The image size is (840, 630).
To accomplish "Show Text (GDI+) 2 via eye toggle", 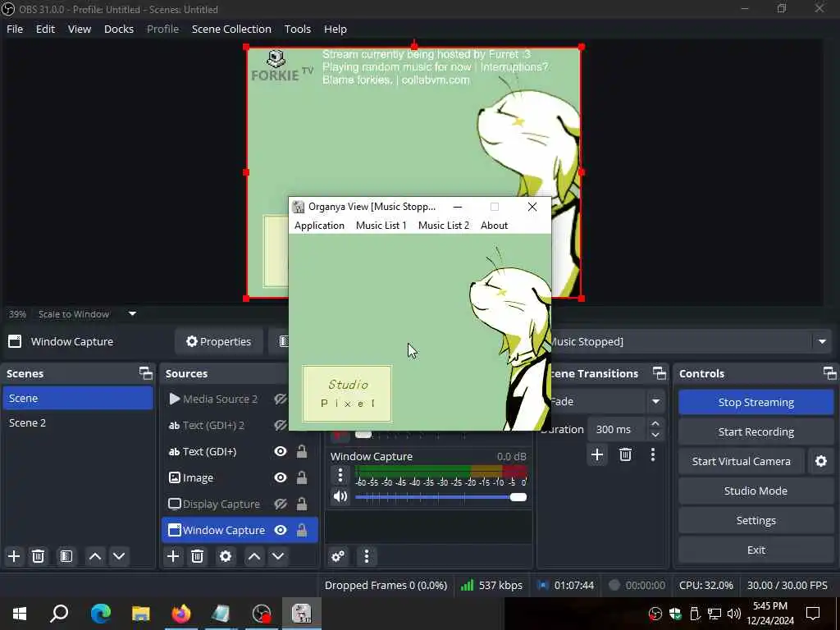I will (281, 426).
